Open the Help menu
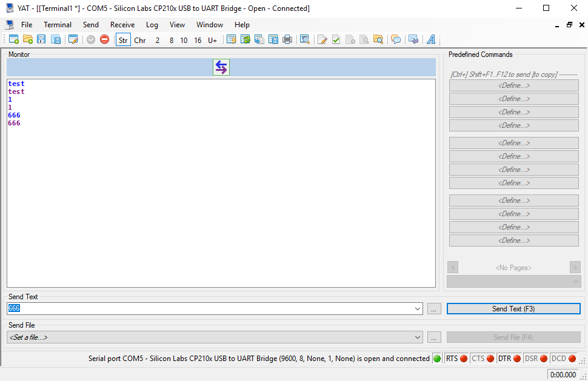This screenshot has height=381, width=588. 242,25
